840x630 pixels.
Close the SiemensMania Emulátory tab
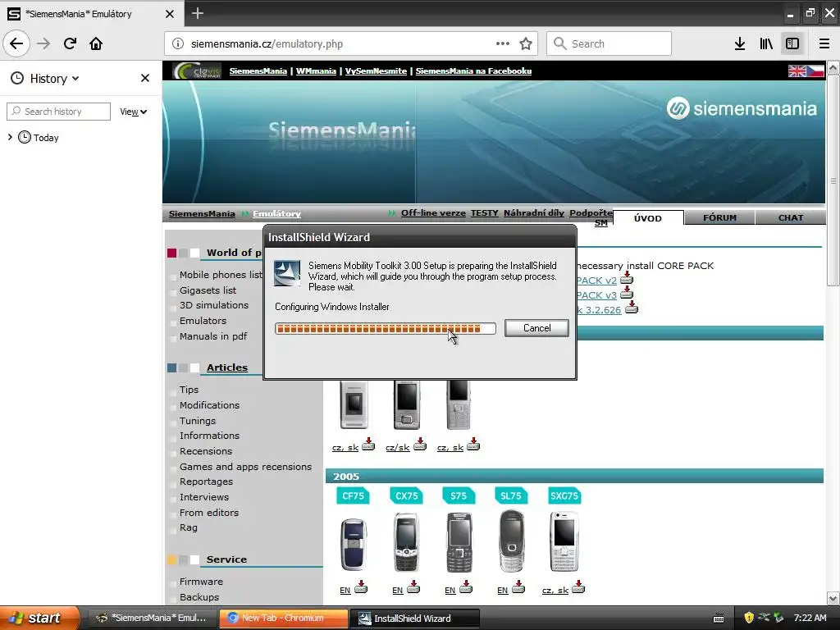169,14
